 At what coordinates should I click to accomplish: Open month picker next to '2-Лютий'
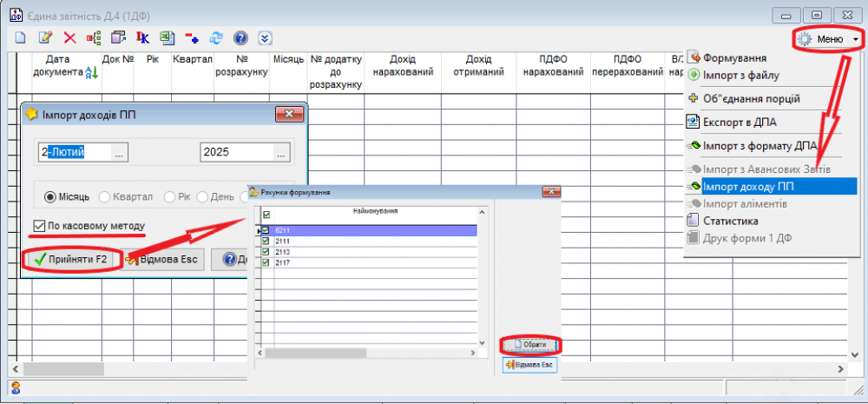click(120, 152)
